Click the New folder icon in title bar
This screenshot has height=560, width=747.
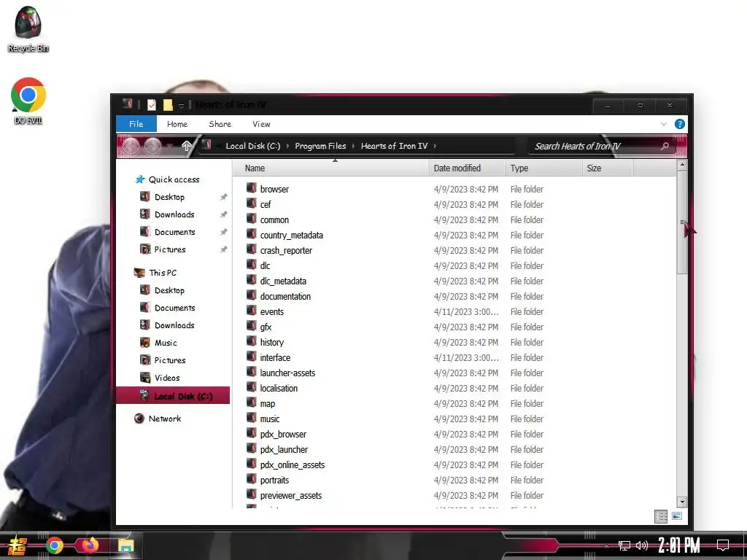coord(168,105)
